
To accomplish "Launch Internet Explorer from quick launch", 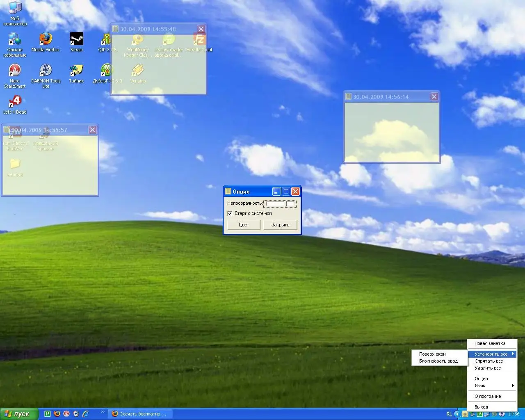I will pos(85,414).
